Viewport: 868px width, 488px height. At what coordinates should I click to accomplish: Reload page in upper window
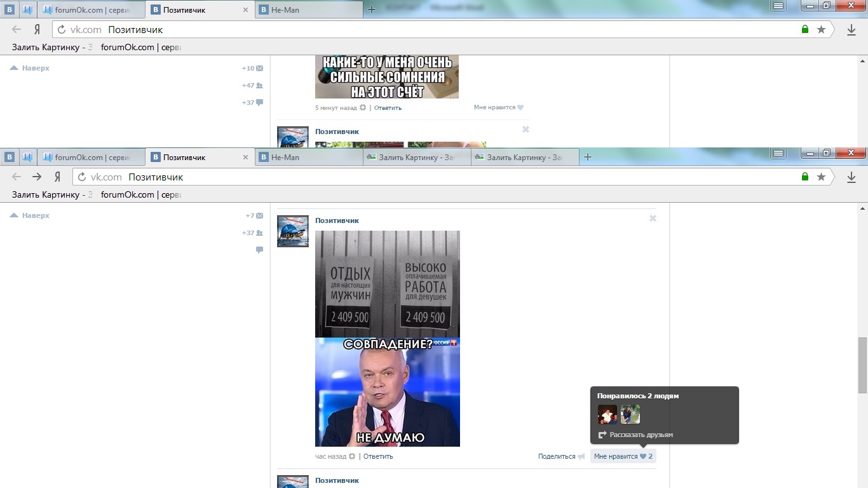[x=62, y=29]
